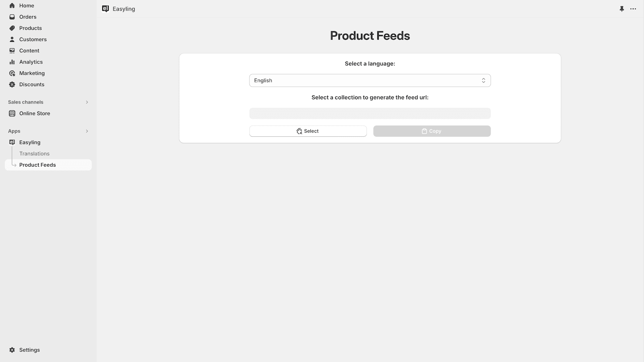The height and width of the screenshot is (362, 644).
Task: Open Orders via its inbox icon
Action: [x=12, y=17]
